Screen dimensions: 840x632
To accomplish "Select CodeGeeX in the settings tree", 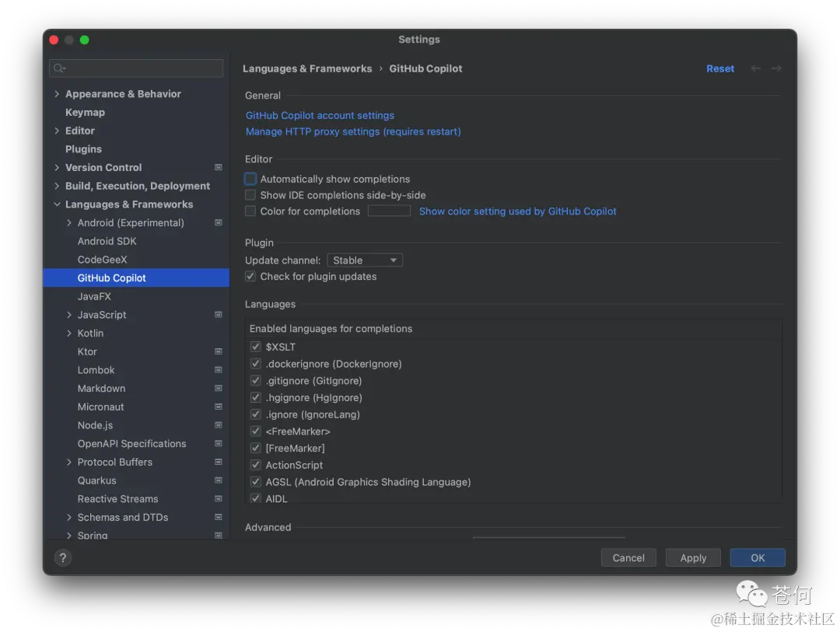I will coord(102,260).
